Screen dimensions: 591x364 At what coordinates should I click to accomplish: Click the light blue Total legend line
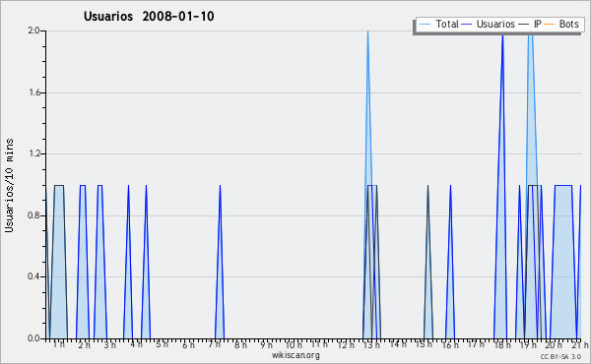point(425,25)
